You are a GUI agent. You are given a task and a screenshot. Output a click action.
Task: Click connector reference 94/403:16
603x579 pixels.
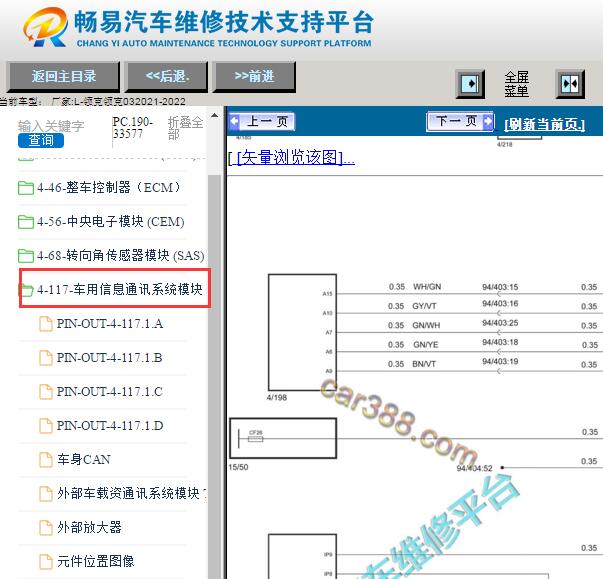[500, 304]
